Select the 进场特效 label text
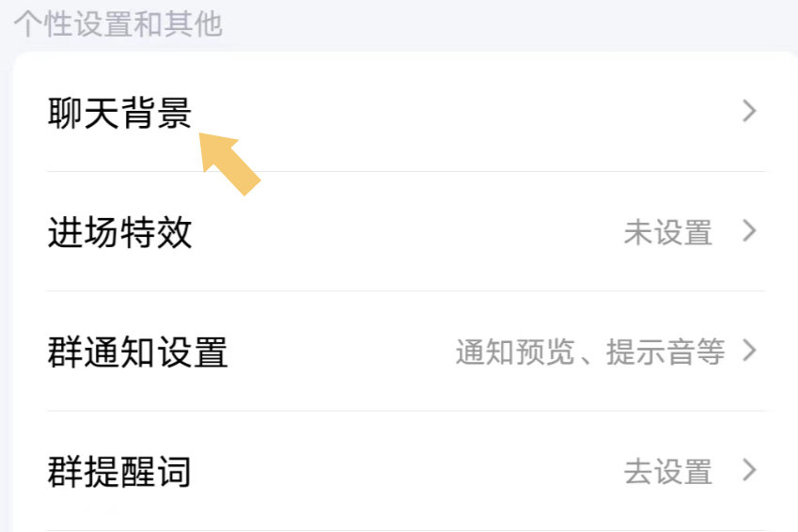798x532 pixels. click(119, 232)
